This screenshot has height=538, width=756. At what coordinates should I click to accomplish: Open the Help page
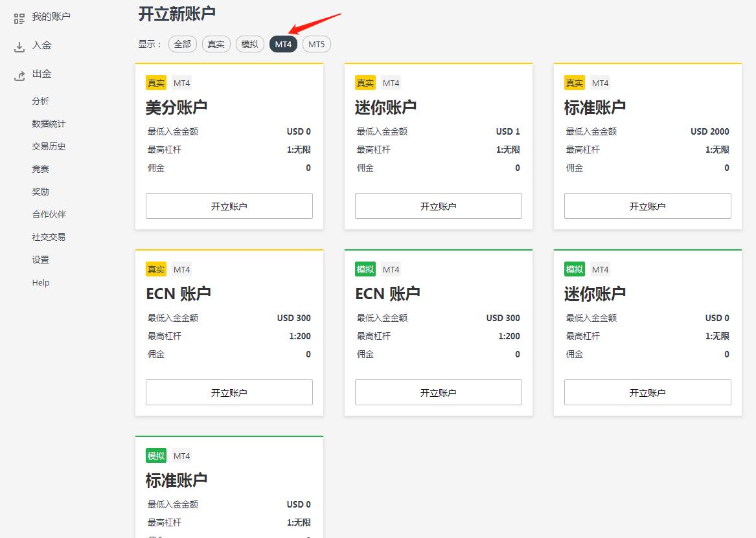point(41,282)
